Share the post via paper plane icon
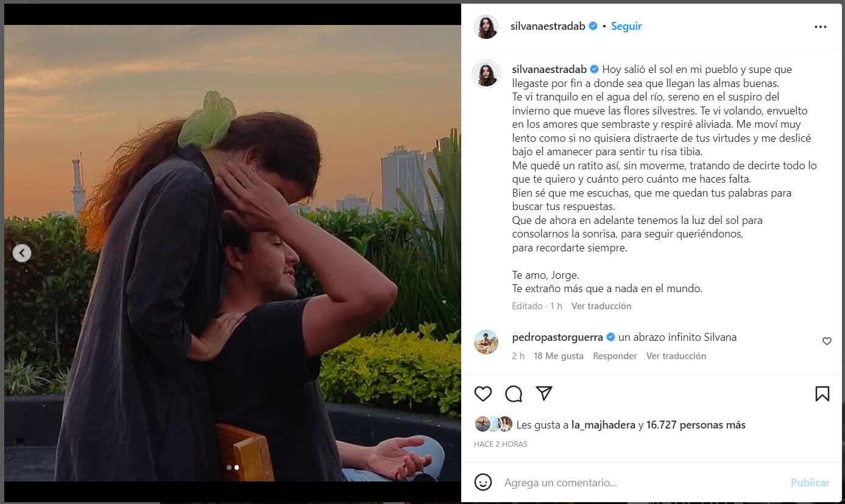 tap(544, 394)
